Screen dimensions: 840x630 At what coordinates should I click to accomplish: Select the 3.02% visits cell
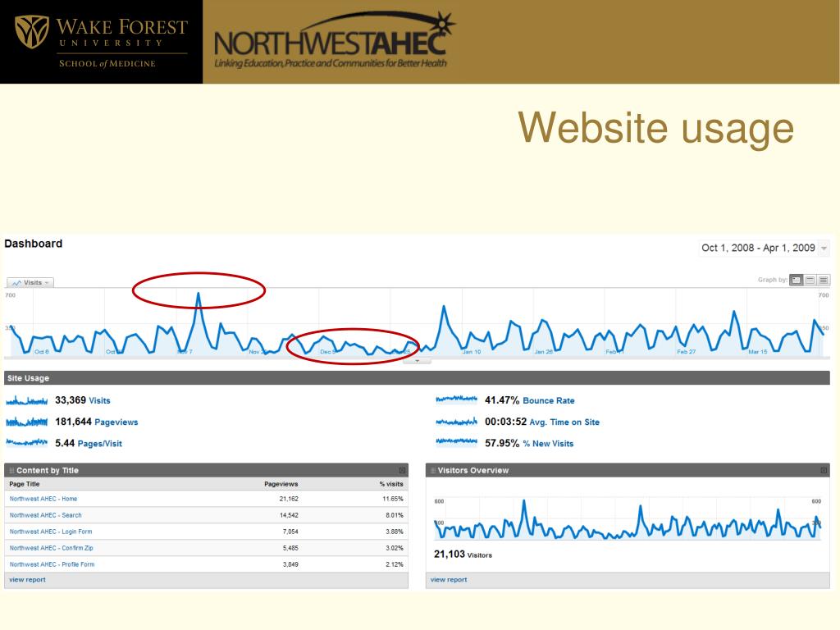pos(395,548)
